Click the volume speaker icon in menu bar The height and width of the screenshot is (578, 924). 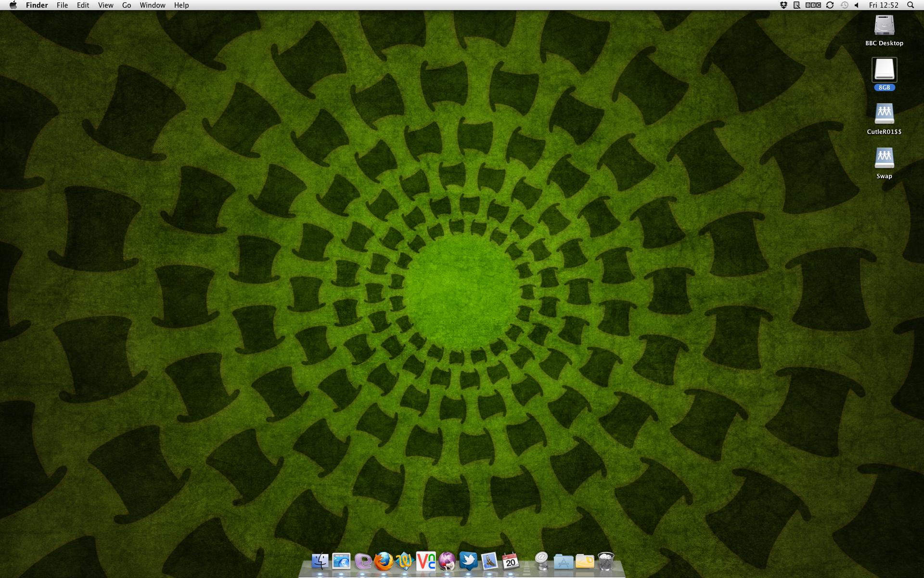coord(857,5)
